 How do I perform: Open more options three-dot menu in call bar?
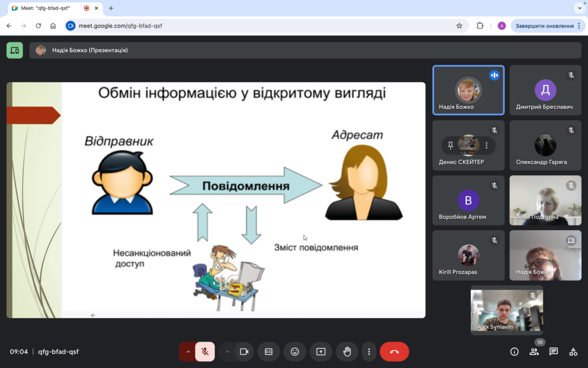coord(369,352)
